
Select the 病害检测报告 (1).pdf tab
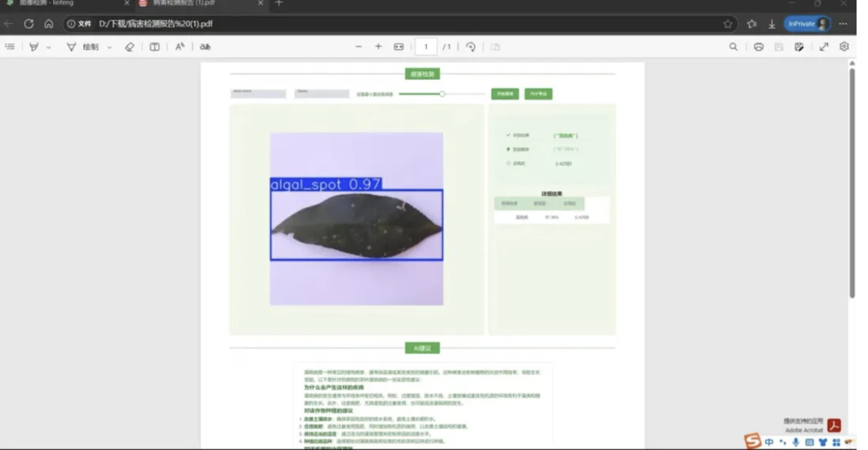coord(201,3)
